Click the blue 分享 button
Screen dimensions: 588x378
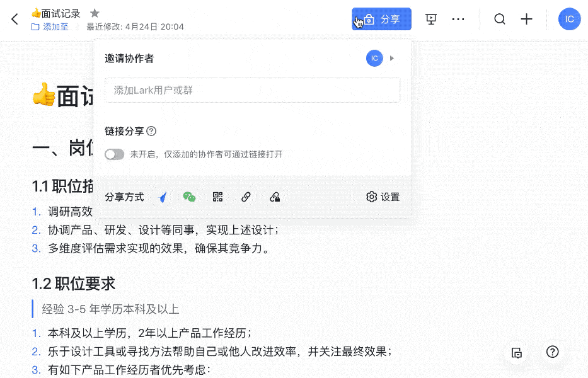(x=381, y=19)
